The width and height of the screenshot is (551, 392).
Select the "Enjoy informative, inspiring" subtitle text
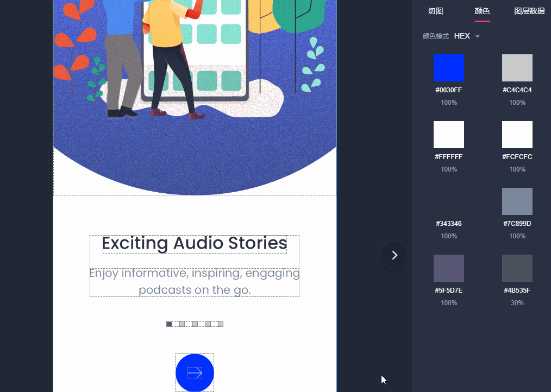[195, 282]
